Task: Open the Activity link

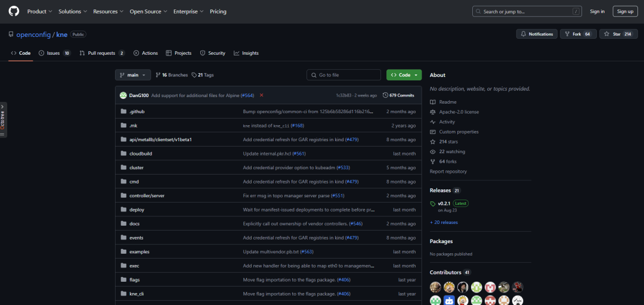Action: (x=442, y=122)
